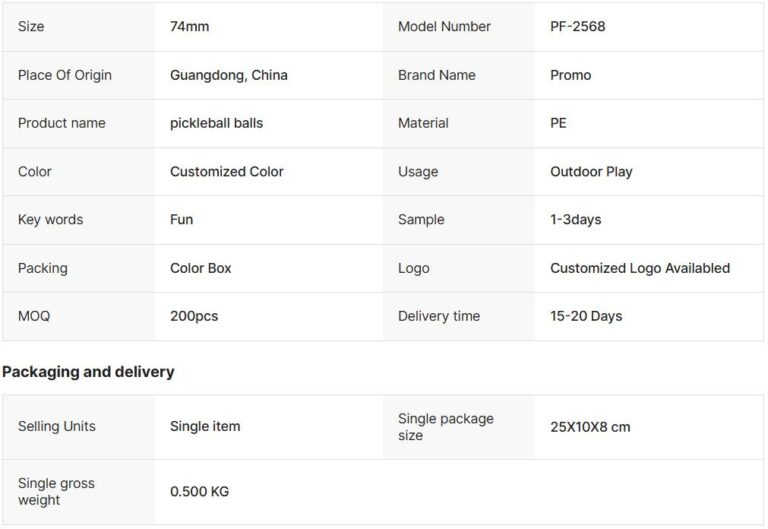The width and height of the screenshot is (768, 529).
Task: Select the Outdoor Play usage value
Action: click(591, 172)
